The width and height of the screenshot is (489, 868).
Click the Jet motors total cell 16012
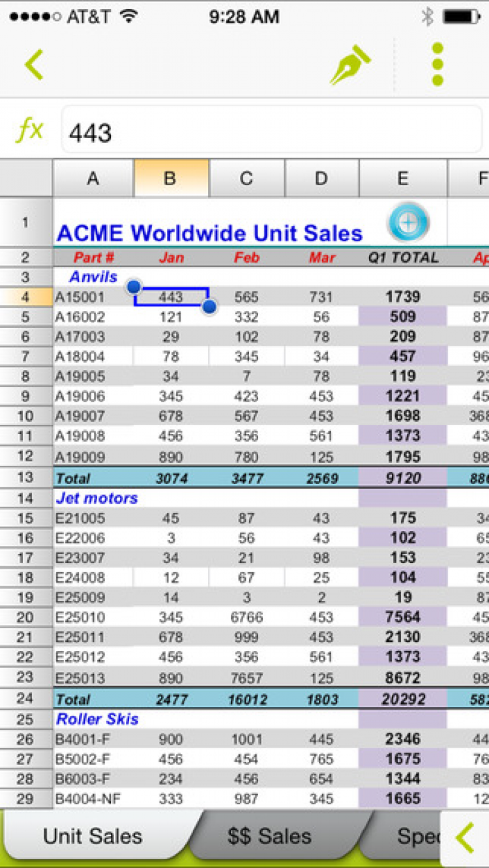tap(246, 699)
